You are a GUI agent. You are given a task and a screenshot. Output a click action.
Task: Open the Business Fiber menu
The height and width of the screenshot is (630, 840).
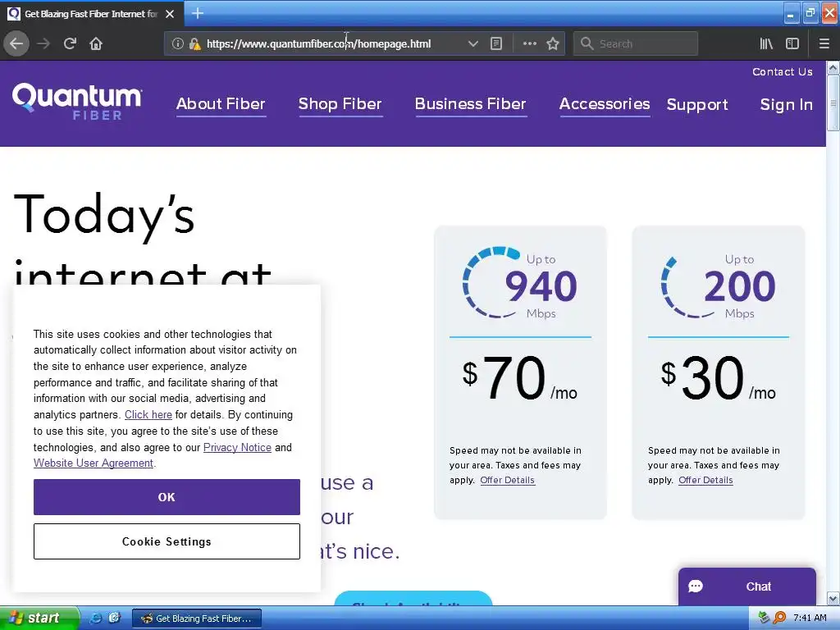point(470,104)
